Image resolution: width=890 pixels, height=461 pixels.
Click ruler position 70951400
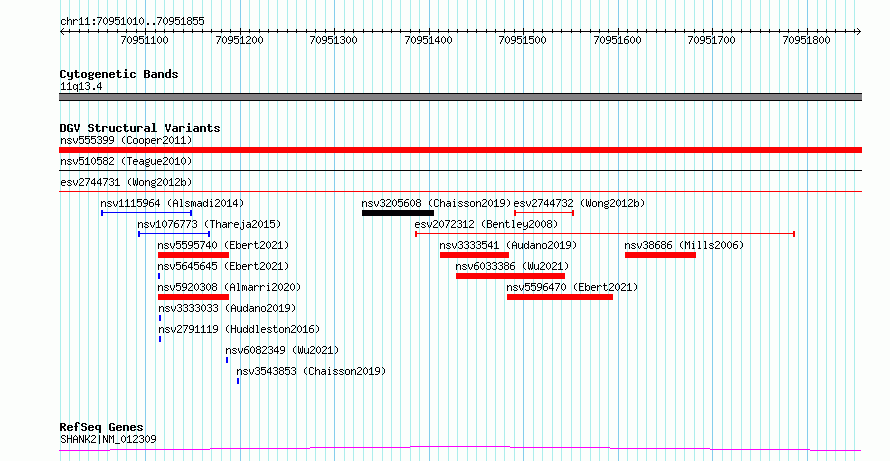pyautogui.click(x=429, y=40)
